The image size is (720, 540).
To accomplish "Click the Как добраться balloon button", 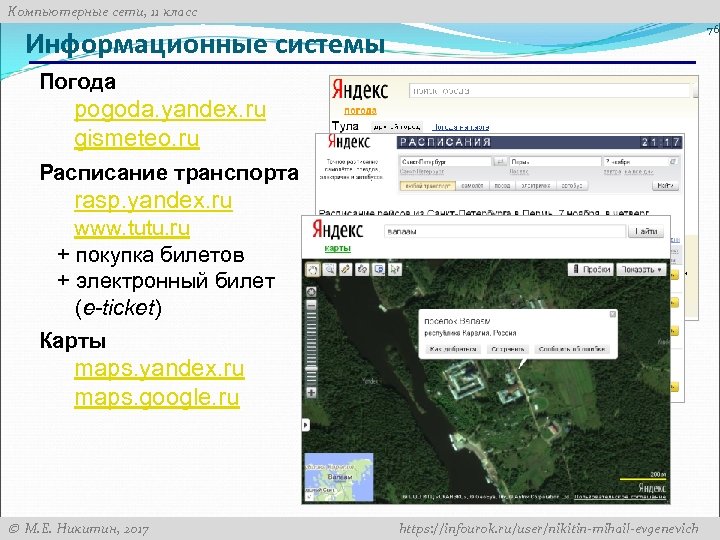I will tap(453, 349).
